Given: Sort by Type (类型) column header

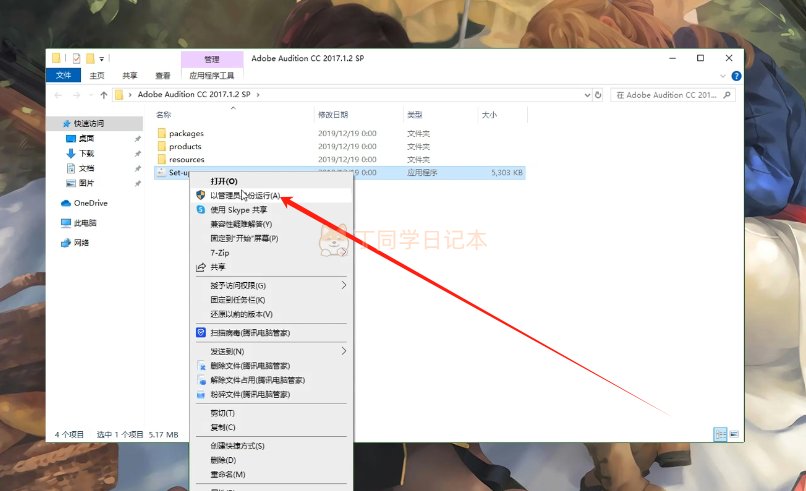Looking at the screenshot, I should click(414, 115).
